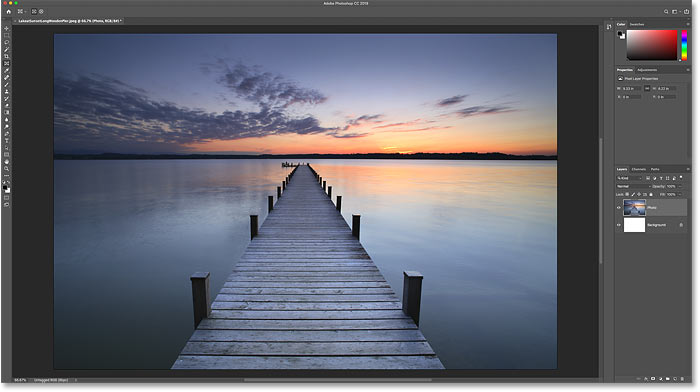Pick a hue on the rainbow slider
Image resolution: width=700 pixels, height=392 pixels.
tap(684, 45)
